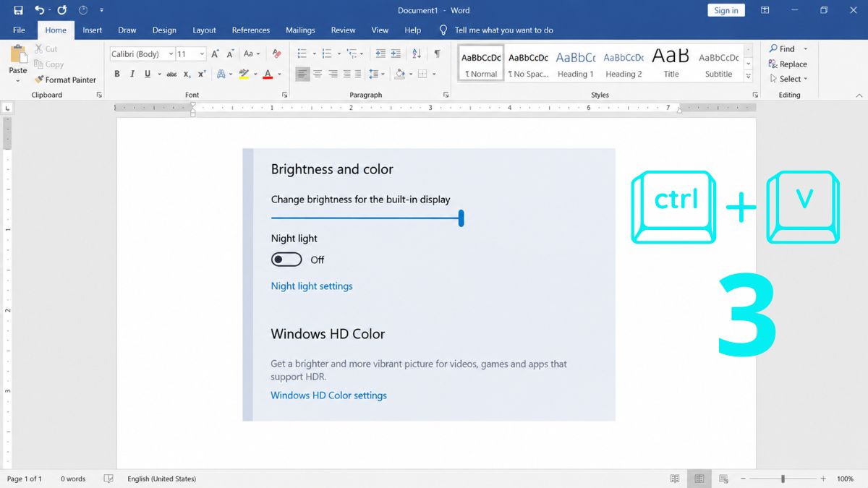The image size is (868, 488).
Task: Customize Quick Access Toolbar arrow
Action: click(x=101, y=10)
